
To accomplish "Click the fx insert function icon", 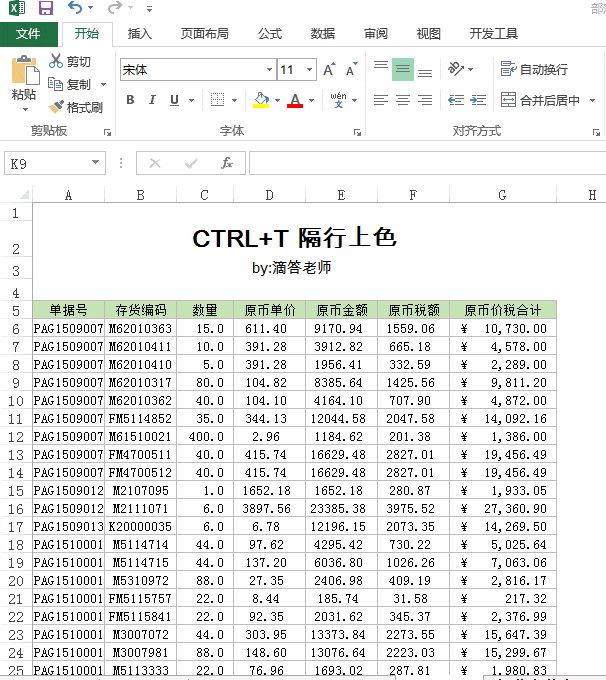I will pyautogui.click(x=226, y=163).
